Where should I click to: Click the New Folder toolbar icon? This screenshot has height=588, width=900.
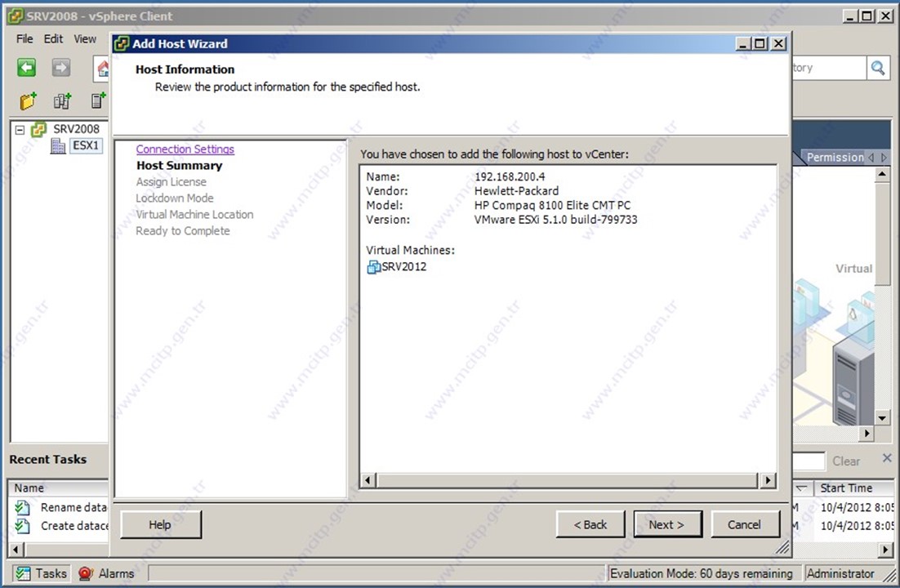pos(28,101)
